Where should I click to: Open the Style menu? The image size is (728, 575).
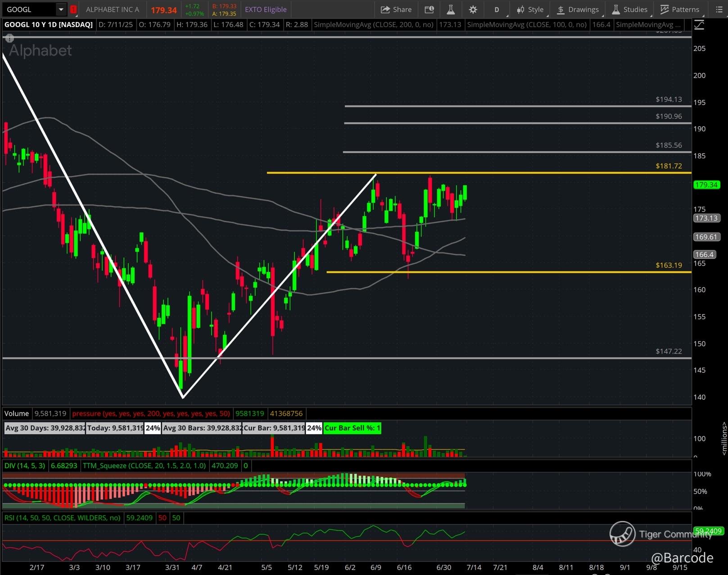(530, 9)
